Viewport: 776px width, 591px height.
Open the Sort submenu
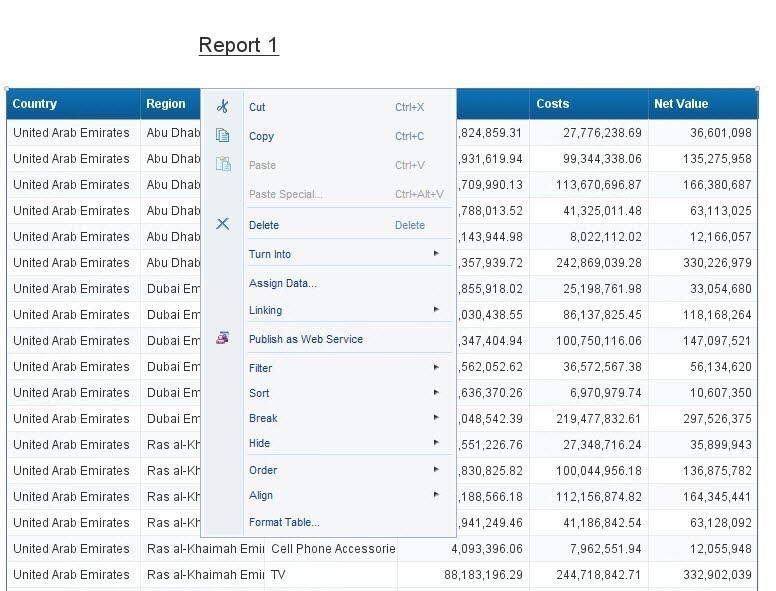coord(260,393)
